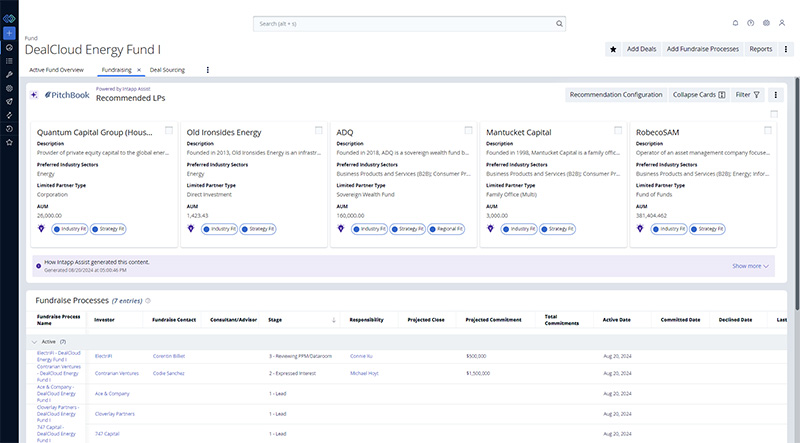Toggle Strategy Fit tag on Old Ironsides card
The image size is (800, 443).
coord(258,229)
